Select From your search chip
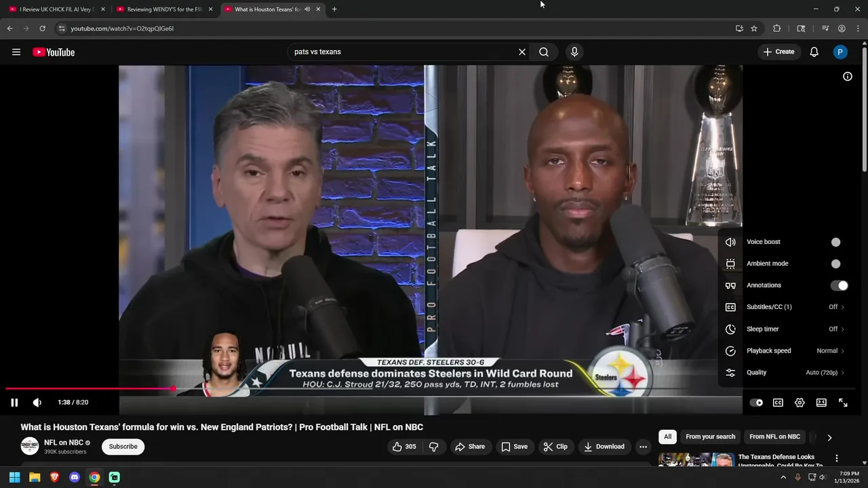This screenshot has width=868, height=488. [x=710, y=437]
